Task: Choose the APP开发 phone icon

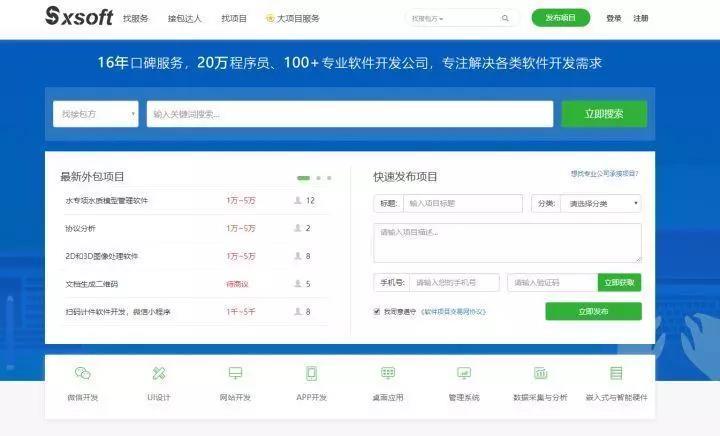Action: click(x=311, y=373)
